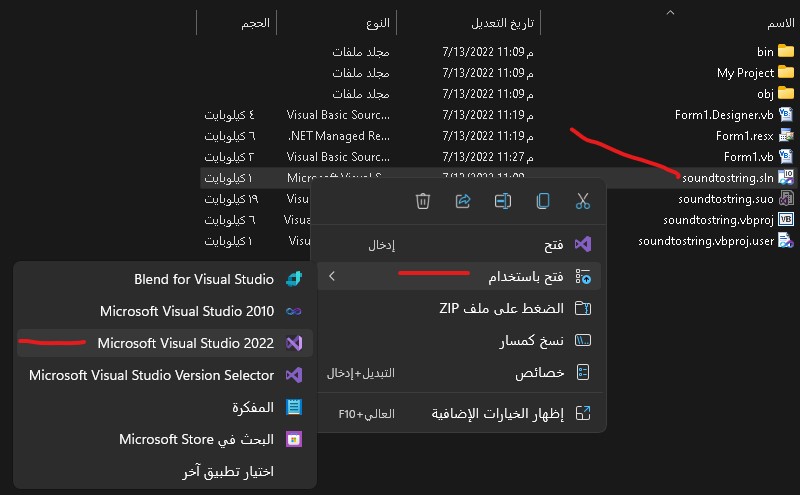The width and height of the screenshot is (800, 495).
Task: Open with Visual Studio Version Selector
Action: coord(165,376)
